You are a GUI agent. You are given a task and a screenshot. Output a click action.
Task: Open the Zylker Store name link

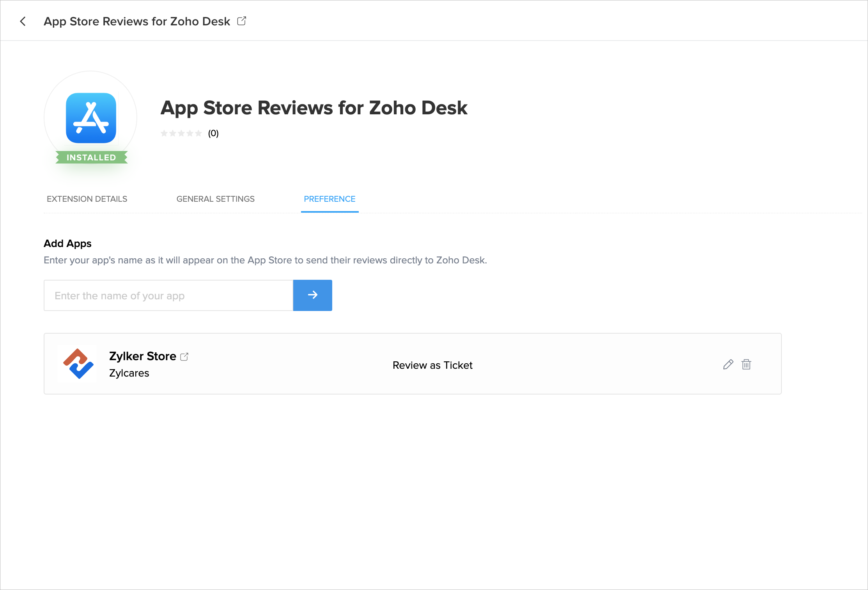click(x=142, y=356)
